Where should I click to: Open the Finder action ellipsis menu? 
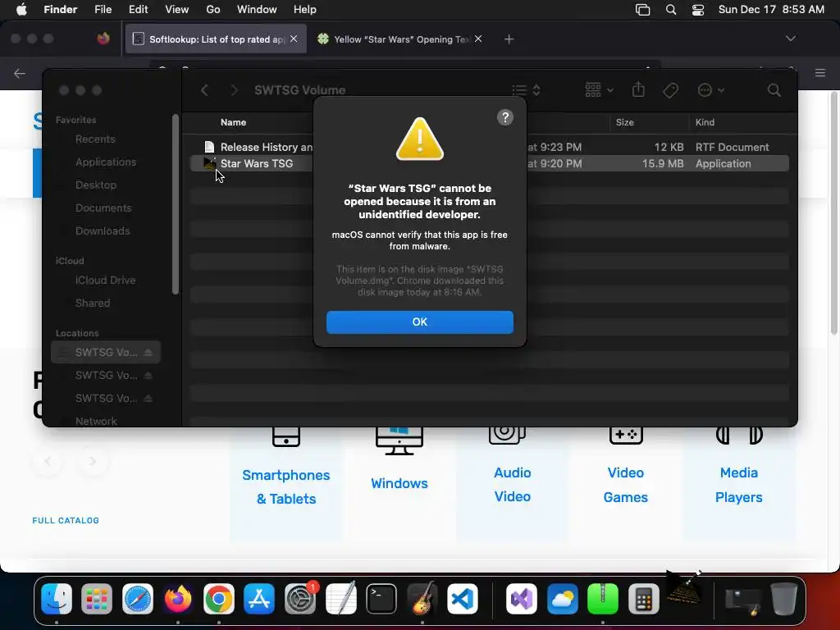pyautogui.click(x=710, y=90)
